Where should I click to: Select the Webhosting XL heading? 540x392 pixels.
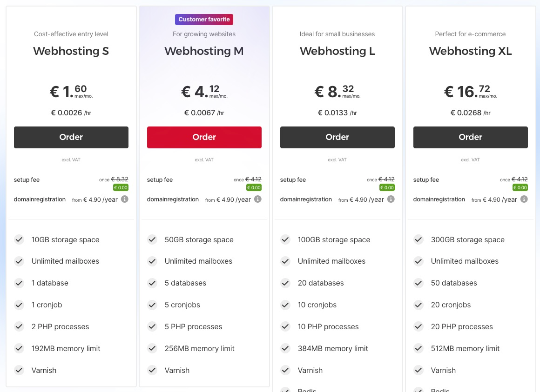[x=471, y=51]
